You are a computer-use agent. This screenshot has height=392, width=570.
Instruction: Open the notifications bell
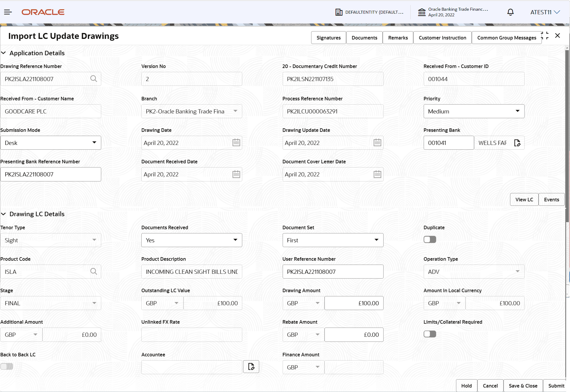point(510,12)
